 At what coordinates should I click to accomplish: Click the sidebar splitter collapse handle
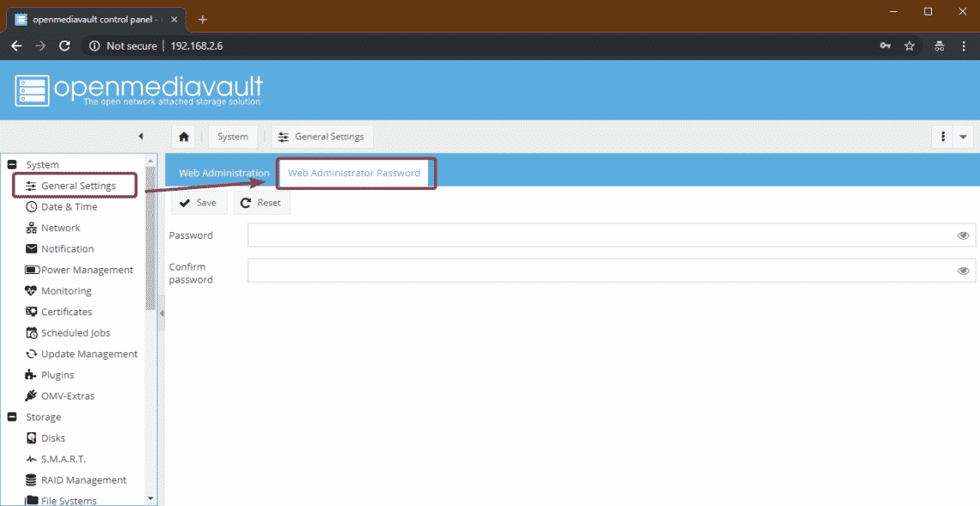162,313
